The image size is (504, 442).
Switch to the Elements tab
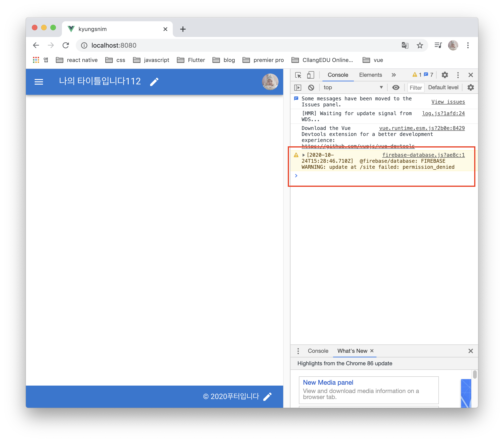(x=370, y=75)
